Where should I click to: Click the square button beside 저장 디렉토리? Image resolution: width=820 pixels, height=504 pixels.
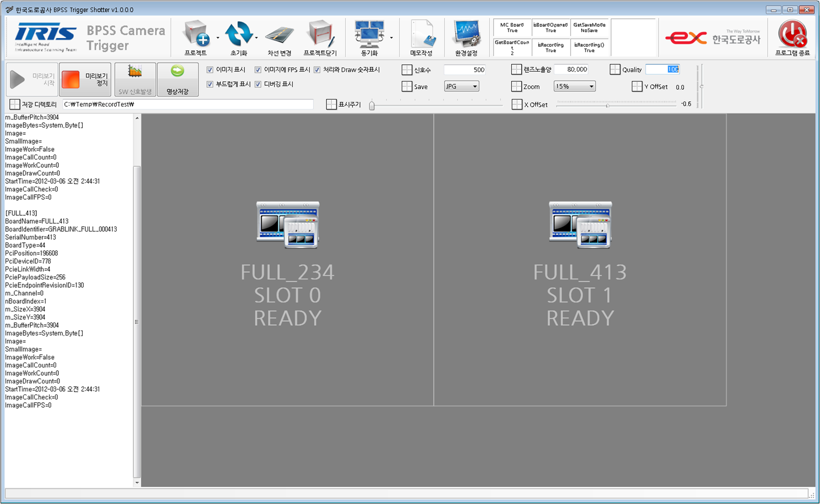click(x=14, y=104)
